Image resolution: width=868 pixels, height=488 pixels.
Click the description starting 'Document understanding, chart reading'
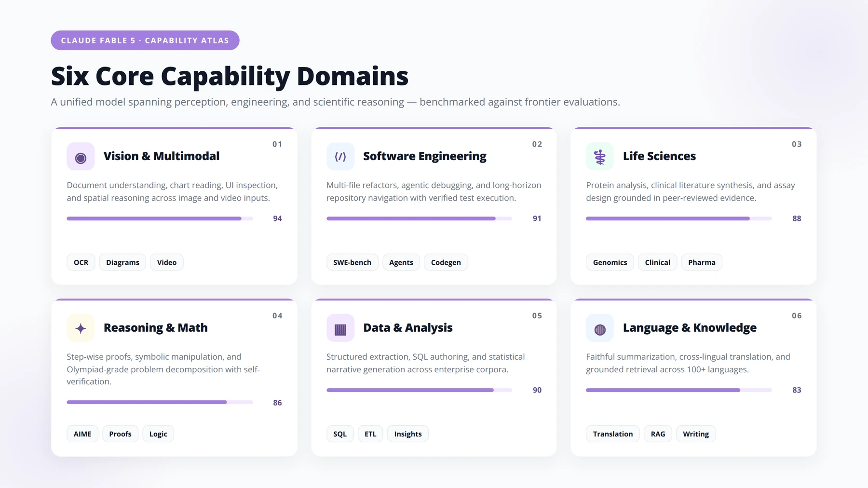click(x=172, y=191)
